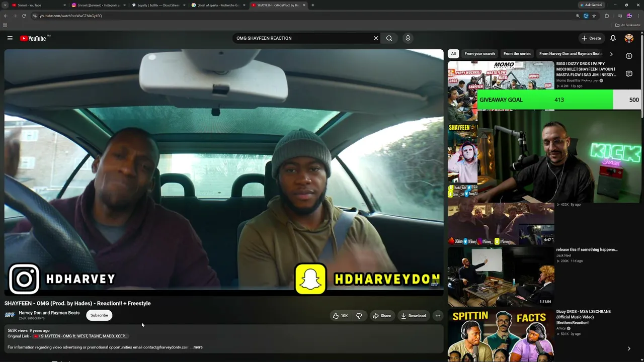This screenshot has height=362, width=644.
Task: Open the SHAYFEEN livestream thumbnail under Giveaway Goal
Action: pyautogui.click(x=462, y=153)
